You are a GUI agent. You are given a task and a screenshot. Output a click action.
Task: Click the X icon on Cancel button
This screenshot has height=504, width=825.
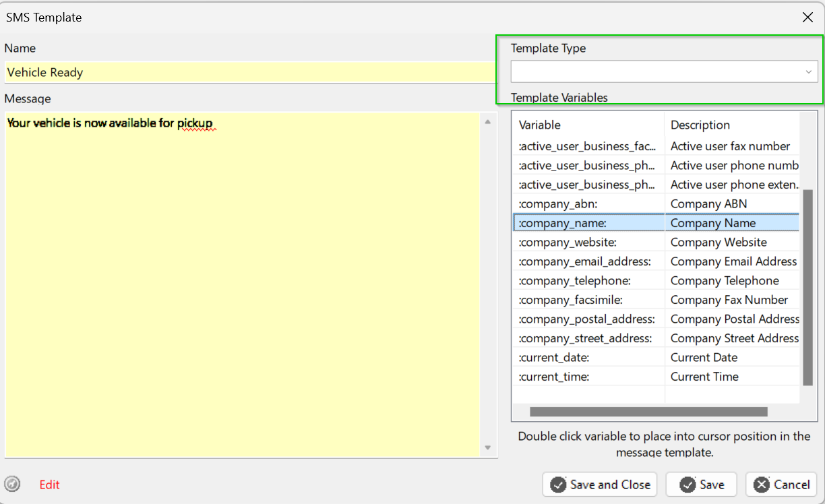coord(762,484)
